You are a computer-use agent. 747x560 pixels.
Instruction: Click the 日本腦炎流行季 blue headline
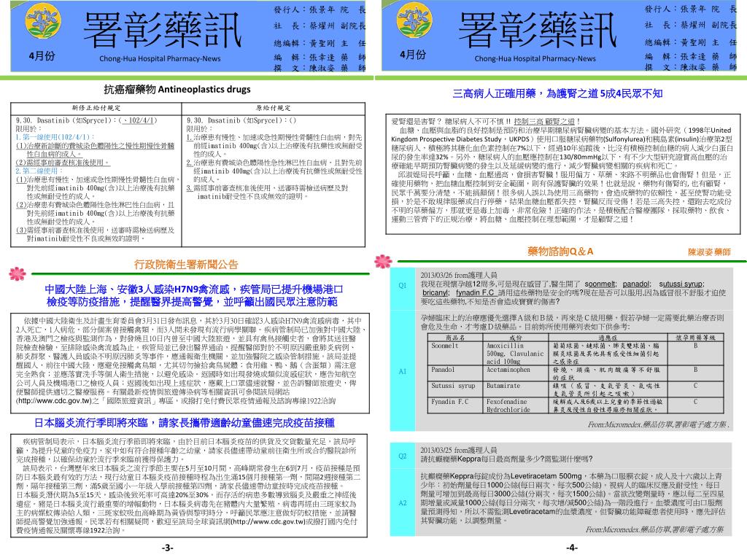tap(185, 422)
